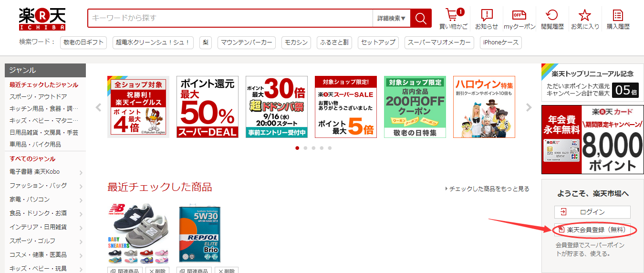Viewport: 644px width, 273px height.
Task: Open 楽天トップリニューアル記念 05倍 banner
Action: point(592,82)
